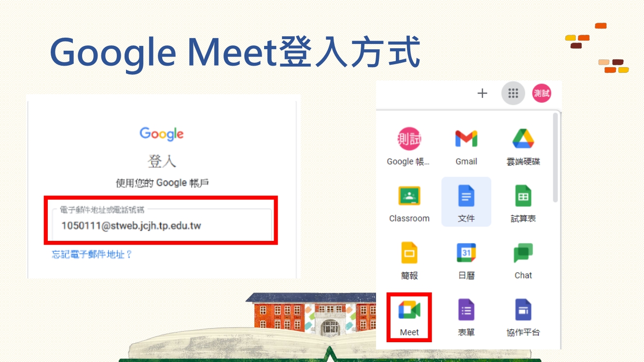Open the Google Drive 雲端硬碟 icon

coord(523,147)
